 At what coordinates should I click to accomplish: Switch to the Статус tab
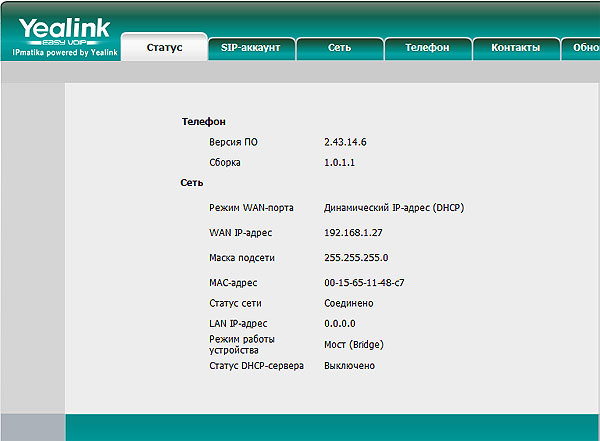click(x=164, y=48)
